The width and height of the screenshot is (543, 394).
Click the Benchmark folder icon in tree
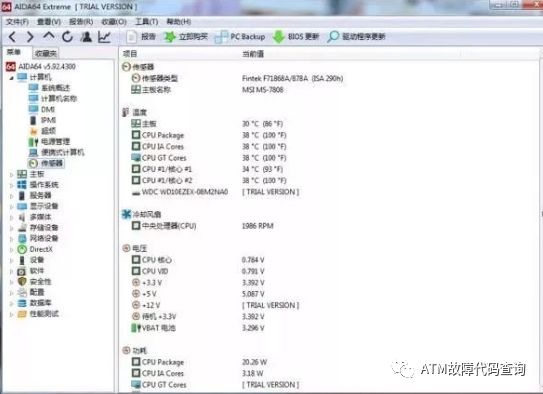(x=22, y=314)
